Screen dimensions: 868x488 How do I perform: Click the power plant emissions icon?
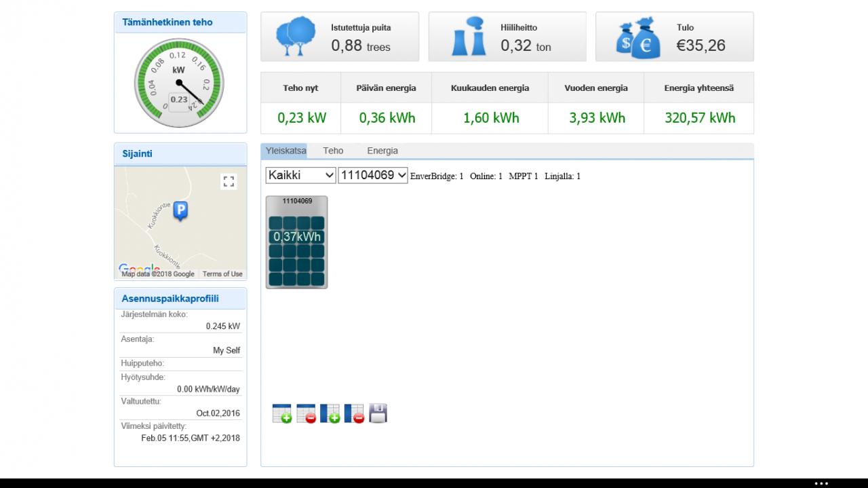click(469, 37)
